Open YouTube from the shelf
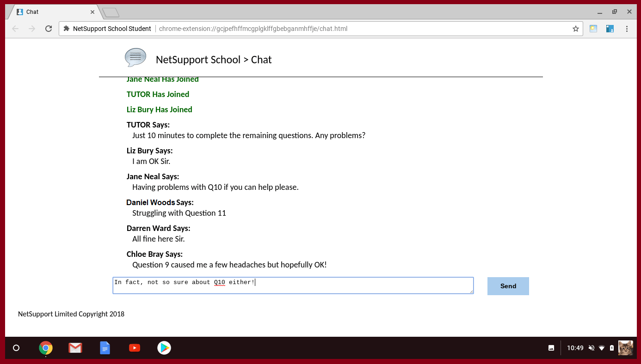 tap(135, 348)
